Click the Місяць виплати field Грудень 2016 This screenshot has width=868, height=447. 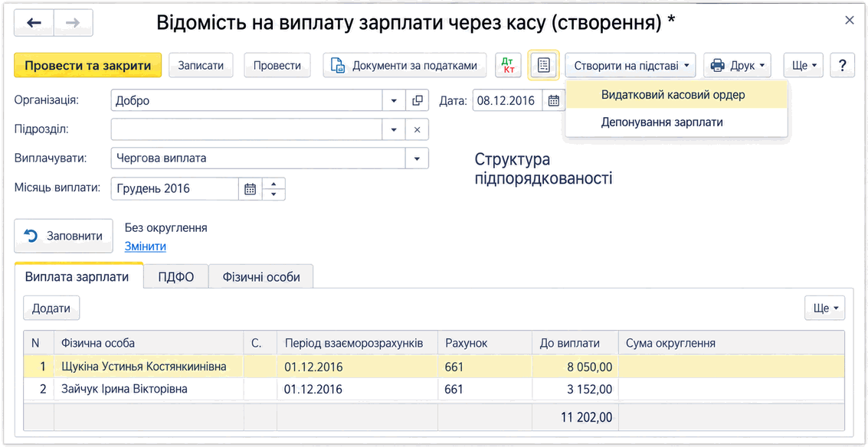pyautogui.click(x=175, y=188)
